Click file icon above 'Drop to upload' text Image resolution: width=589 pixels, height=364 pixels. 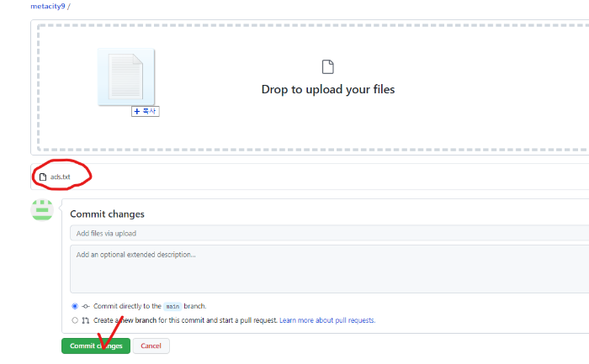(327, 66)
